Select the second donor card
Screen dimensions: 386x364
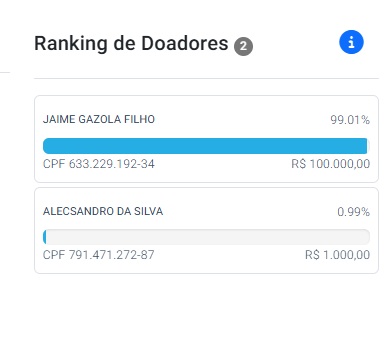pyautogui.click(x=206, y=231)
